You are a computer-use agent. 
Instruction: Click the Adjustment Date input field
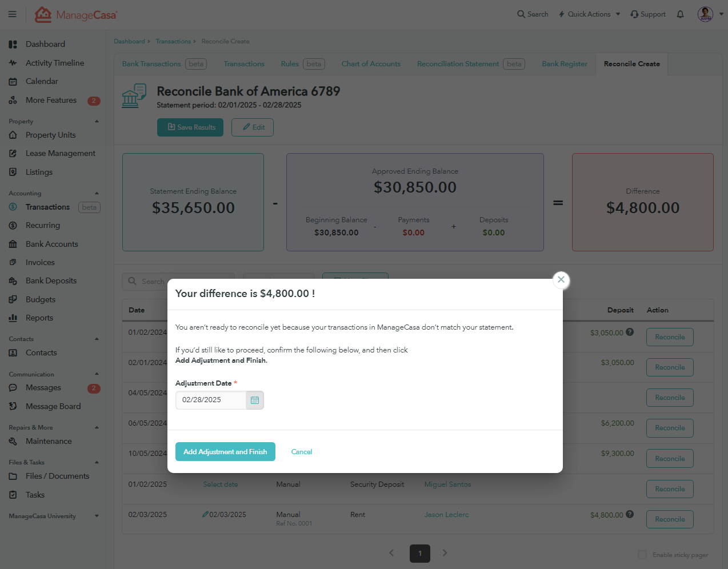[211, 400]
